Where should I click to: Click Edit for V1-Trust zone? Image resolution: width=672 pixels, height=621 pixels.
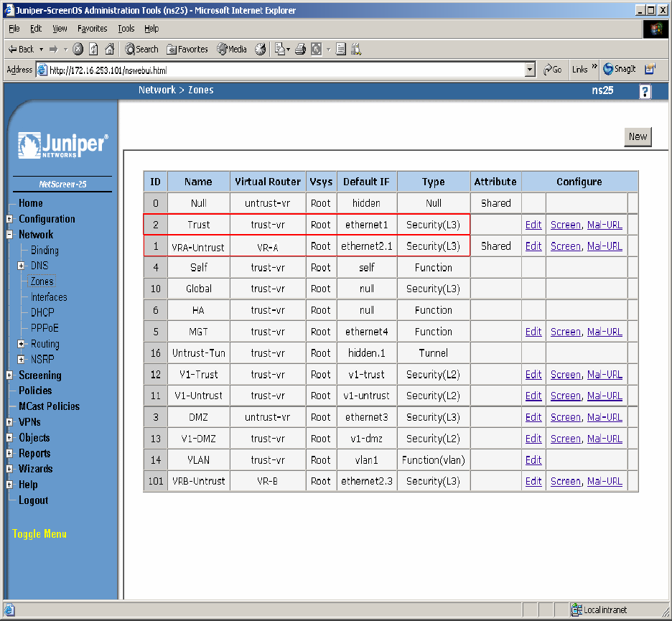coord(533,375)
